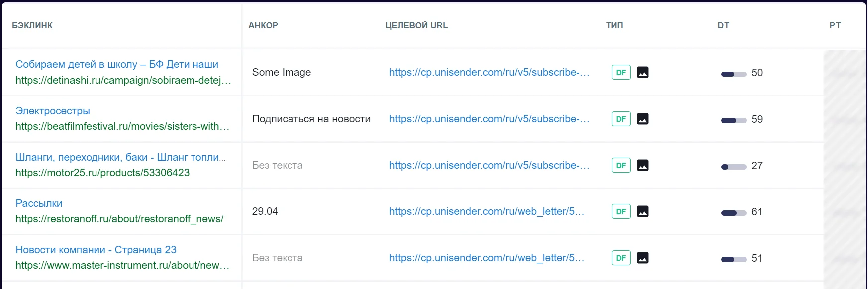Open 'Собираем детей в школу' backlink title
Viewport: 868px width, 289px height.
pos(117,64)
